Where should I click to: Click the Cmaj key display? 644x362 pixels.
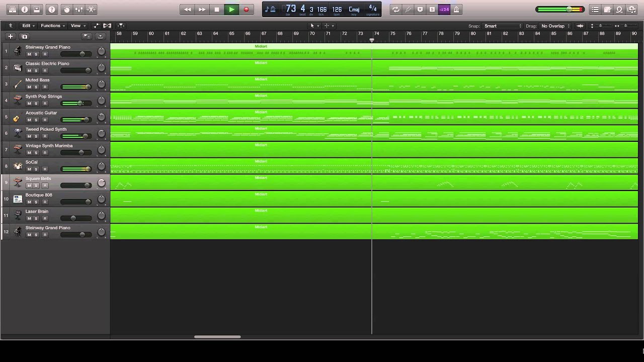(354, 9)
